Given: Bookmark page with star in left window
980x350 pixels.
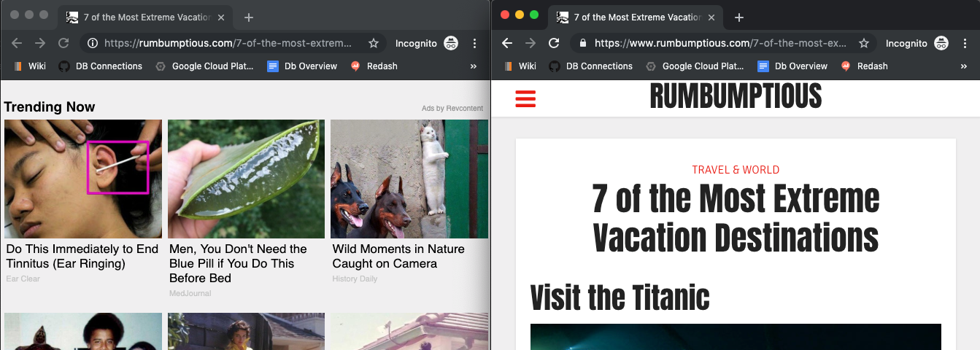Looking at the screenshot, I should tap(374, 43).
